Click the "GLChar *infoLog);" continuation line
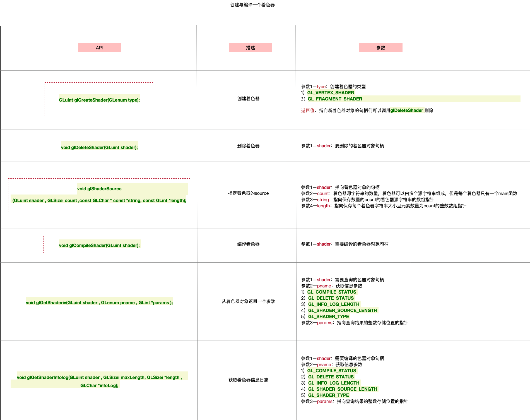The width and height of the screenshot is (530, 420). [x=99, y=385]
